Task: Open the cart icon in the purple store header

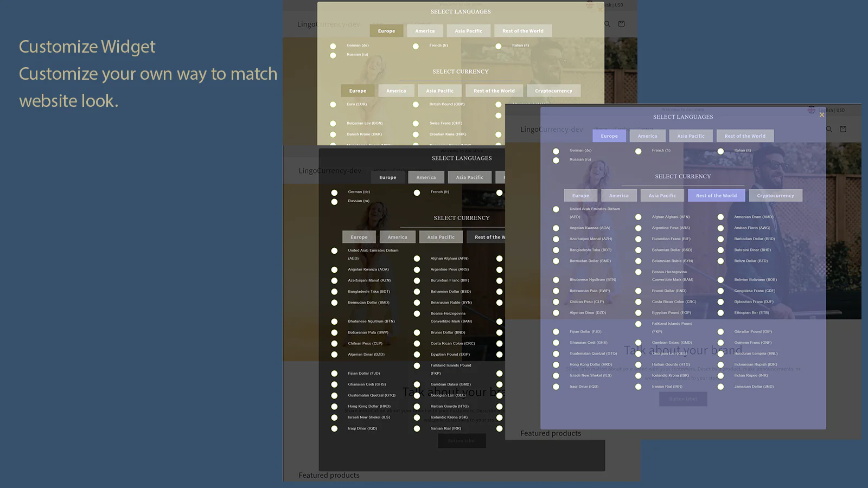Action: tap(843, 129)
